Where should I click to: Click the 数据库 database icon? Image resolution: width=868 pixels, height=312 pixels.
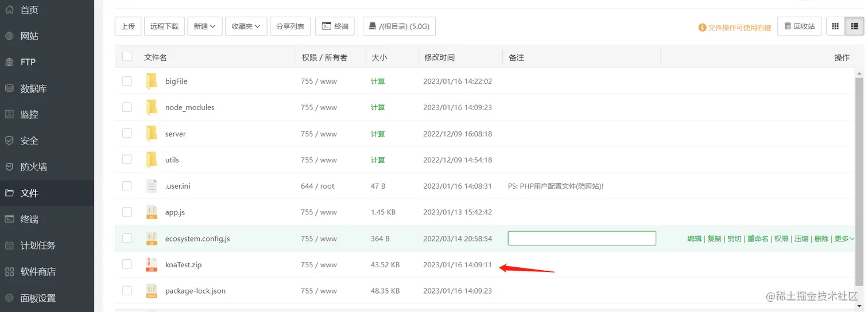tap(9, 88)
